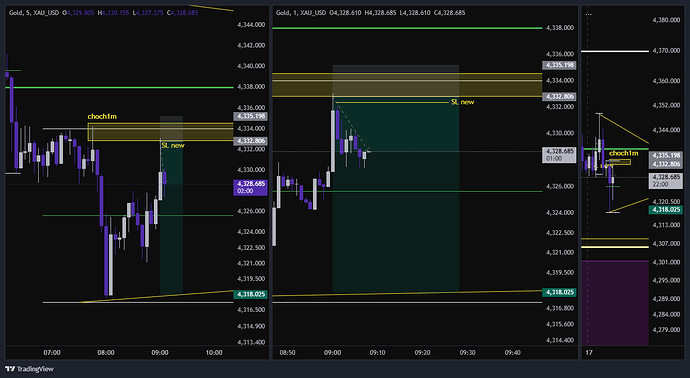Click the 4,328.685 02:00 current price tag
Image resolution: width=690 pixels, height=378 pixels.
pos(251,187)
